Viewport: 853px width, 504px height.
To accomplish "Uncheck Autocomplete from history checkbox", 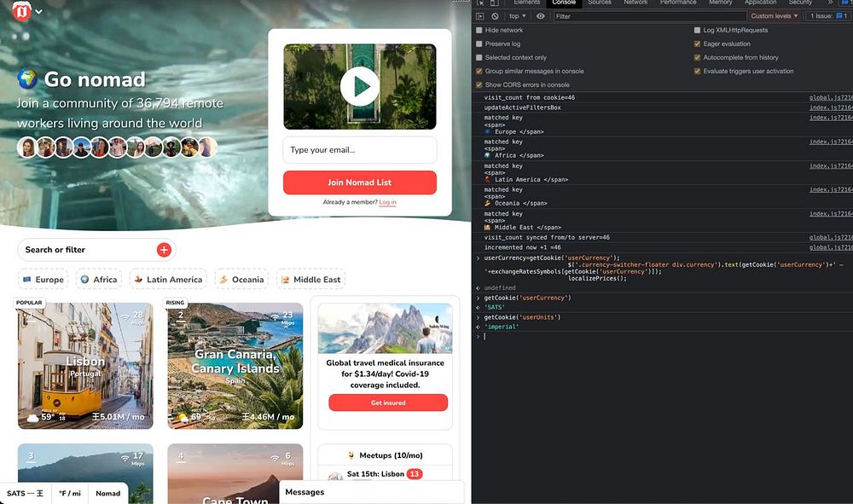I will [697, 58].
